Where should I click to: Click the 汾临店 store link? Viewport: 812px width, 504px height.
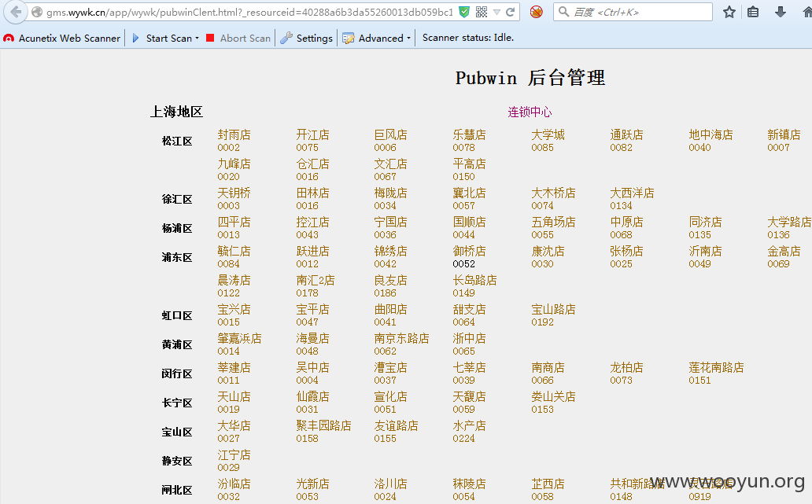click(234, 484)
